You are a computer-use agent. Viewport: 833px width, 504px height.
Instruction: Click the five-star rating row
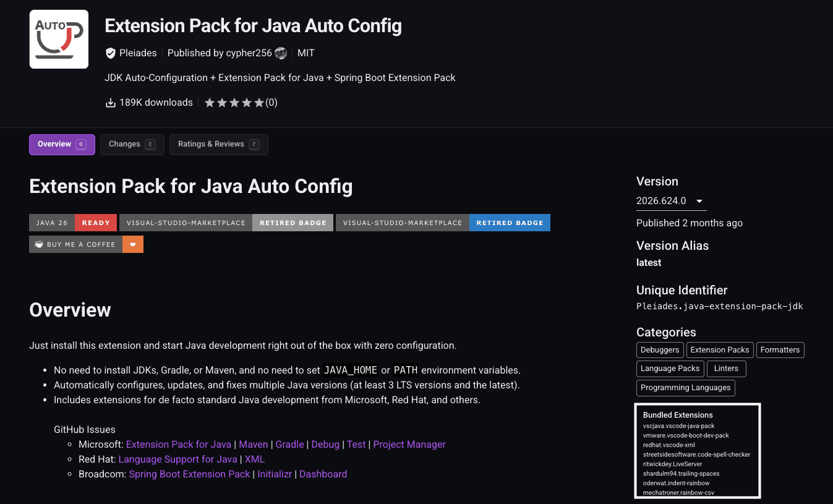pos(234,103)
